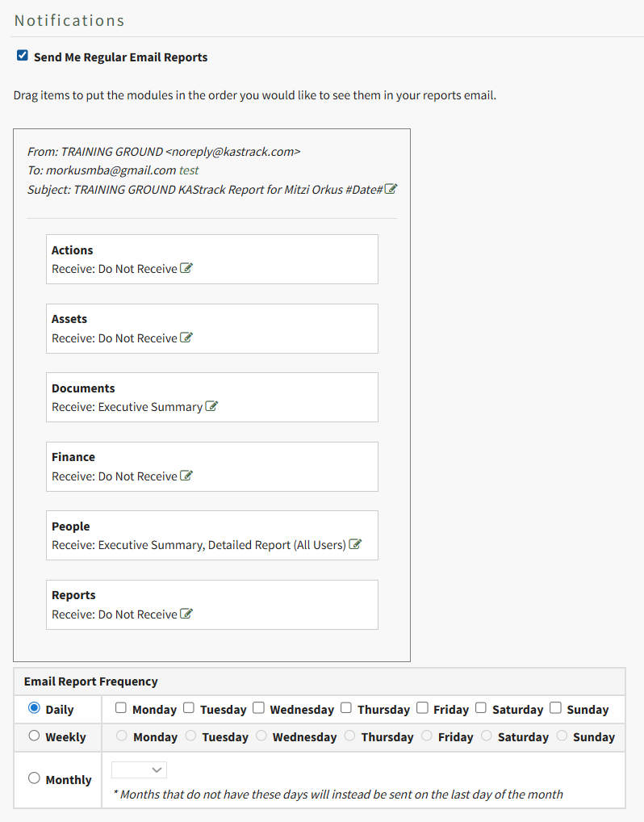Check Wednesday in the Daily row
Viewport: 644px width, 822px height.
pyautogui.click(x=258, y=708)
